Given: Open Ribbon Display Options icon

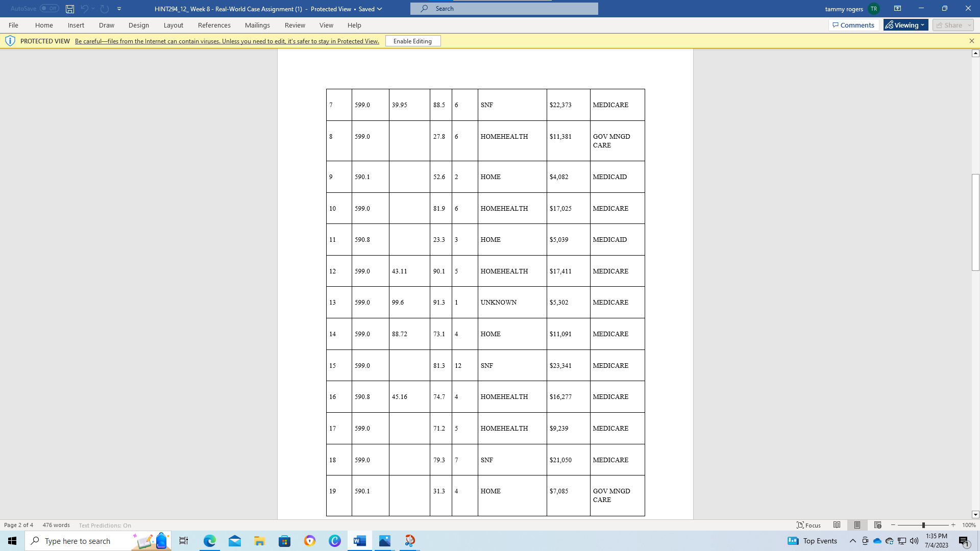Looking at the screenshot, I should [897, 9].
